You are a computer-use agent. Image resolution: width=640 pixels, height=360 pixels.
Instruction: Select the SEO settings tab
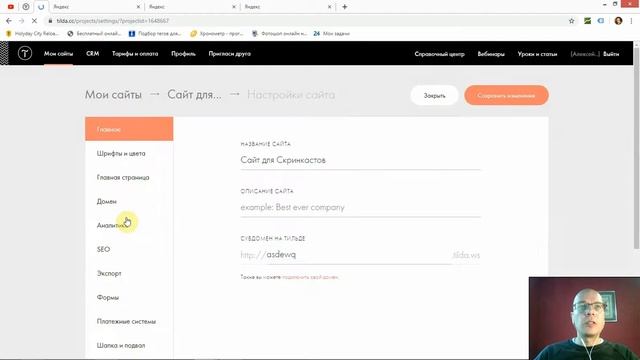129,249
